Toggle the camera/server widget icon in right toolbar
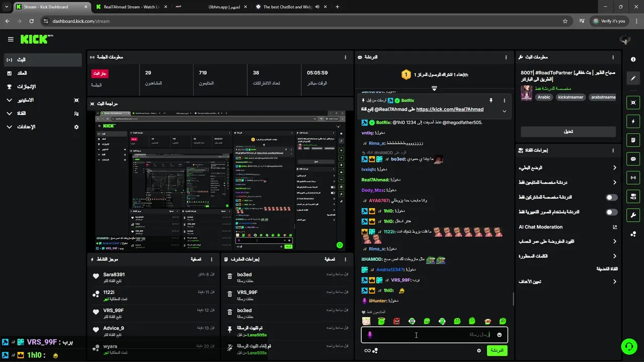The image size is (644, 362). pyautogui.click(x=633, y=196)
